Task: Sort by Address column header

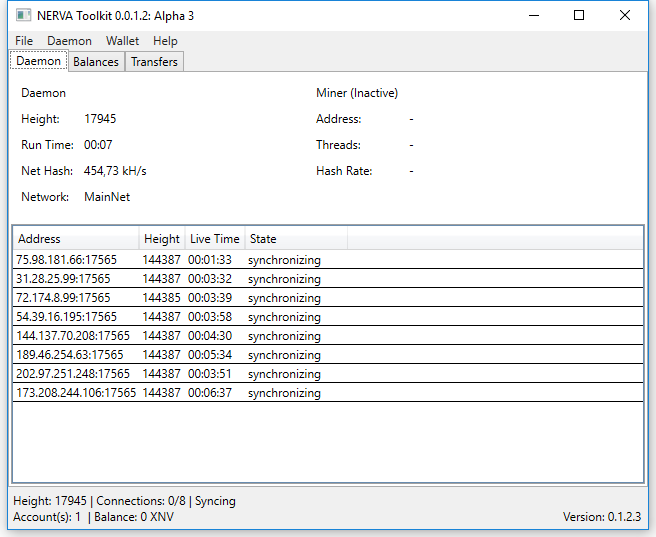Action: [x=76, y=239]
